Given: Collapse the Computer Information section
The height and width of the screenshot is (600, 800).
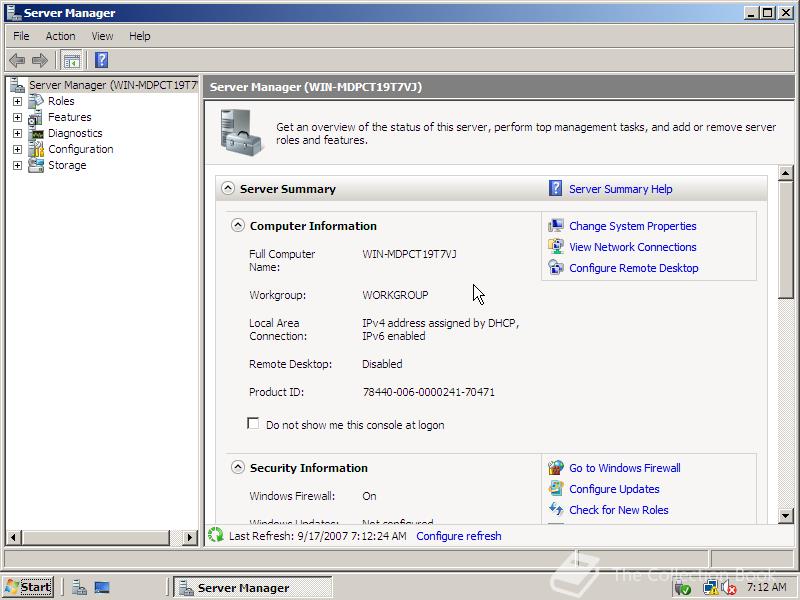Looking at the screenshot, I should [238, 225].
